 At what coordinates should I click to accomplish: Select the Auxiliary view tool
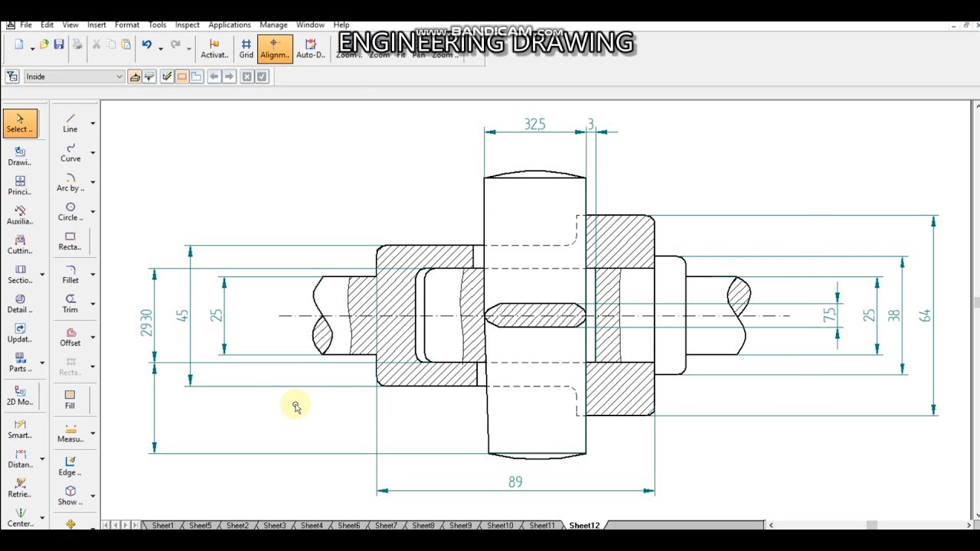(x=20, y=215)
